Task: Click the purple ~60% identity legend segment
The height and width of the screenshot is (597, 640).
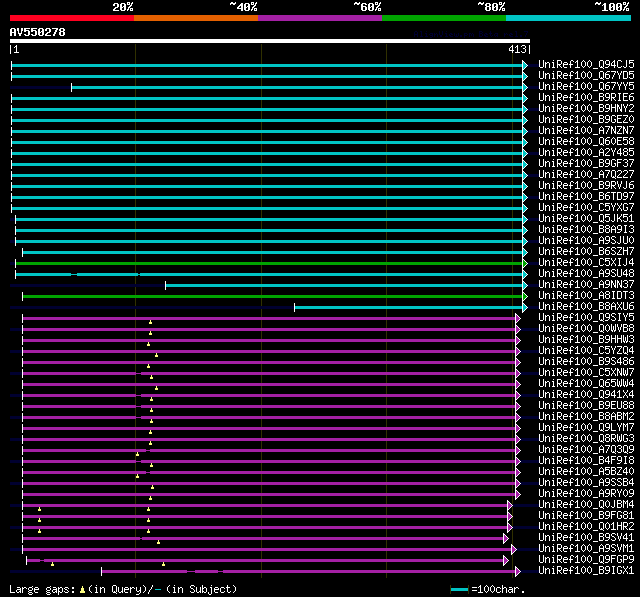Action: pos(320,18)
